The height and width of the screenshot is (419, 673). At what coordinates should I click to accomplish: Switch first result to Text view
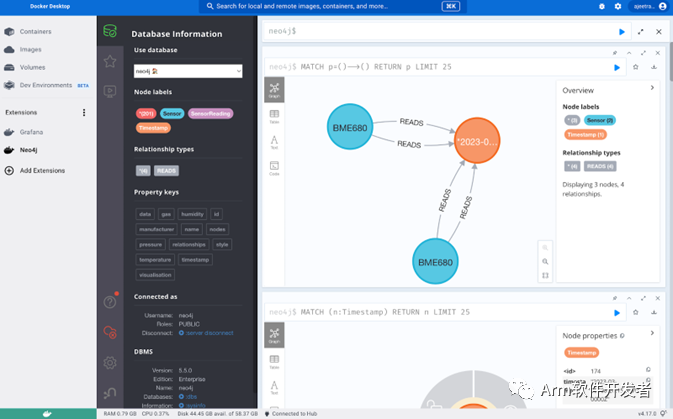[274, 142]
